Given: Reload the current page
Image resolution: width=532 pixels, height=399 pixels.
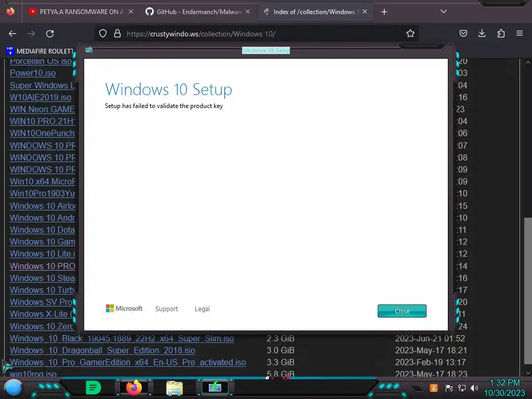Looking at the screenshot, I should pos(50,34).
